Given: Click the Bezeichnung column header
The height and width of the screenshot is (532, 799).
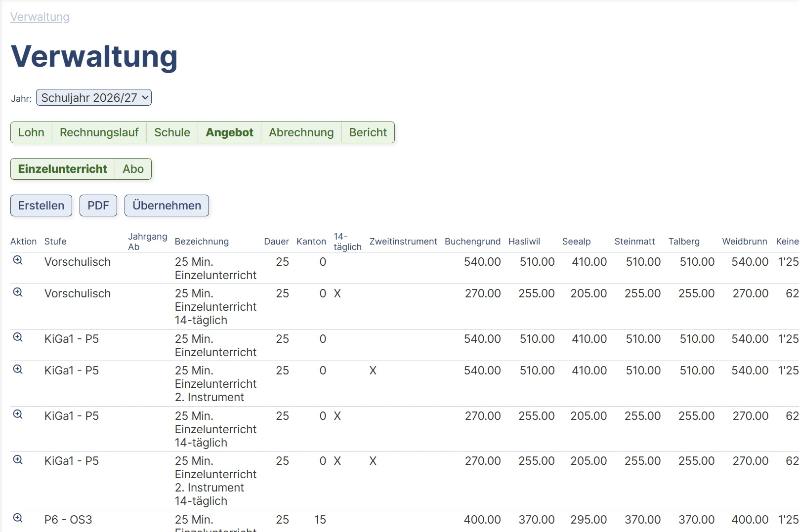Looking at the screenshot, I should click(202, 242).
